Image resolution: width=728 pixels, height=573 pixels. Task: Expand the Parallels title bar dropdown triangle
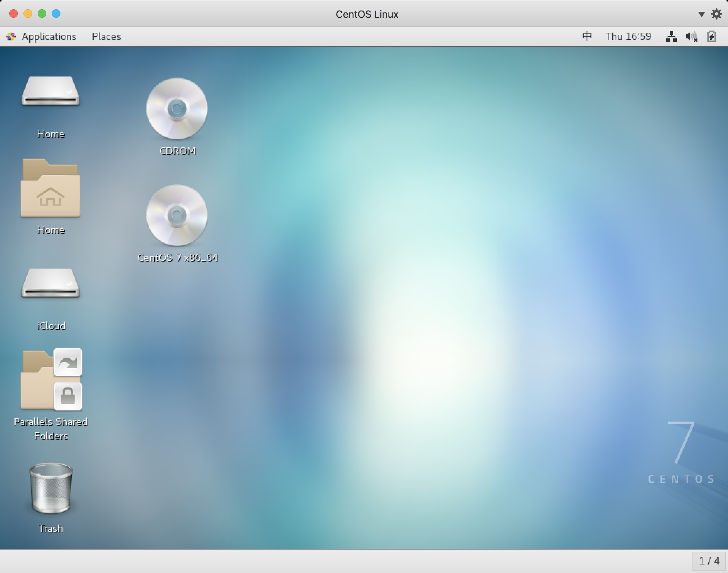(701, 14)
